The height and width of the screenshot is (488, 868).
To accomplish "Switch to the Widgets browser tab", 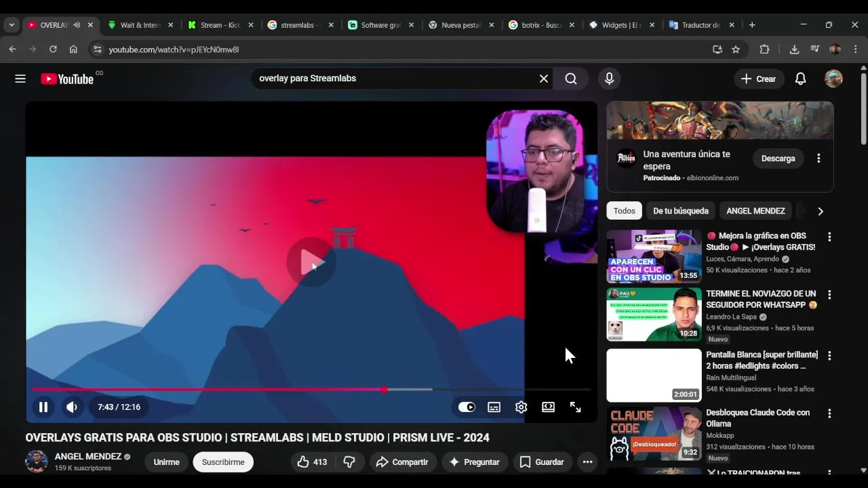I will (620, 25).
